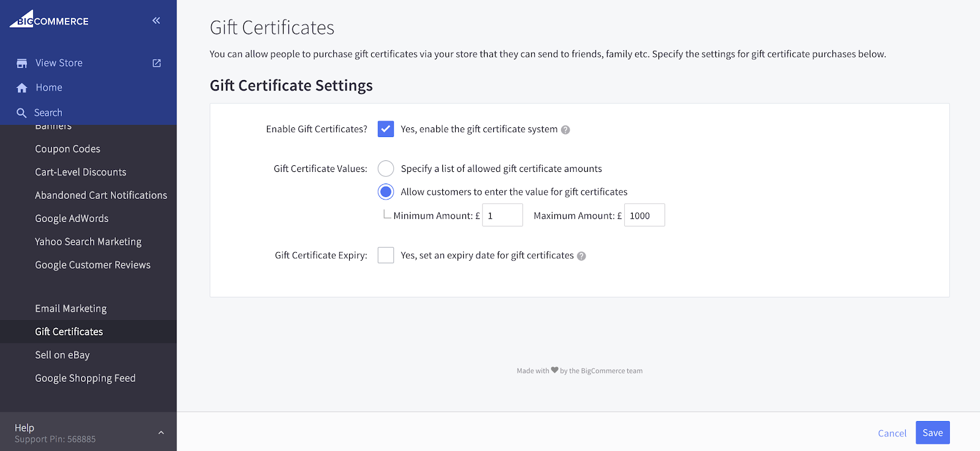Collapse the sidebar with double-chevron icon
The image size is (980, 451).
point(156,21)
